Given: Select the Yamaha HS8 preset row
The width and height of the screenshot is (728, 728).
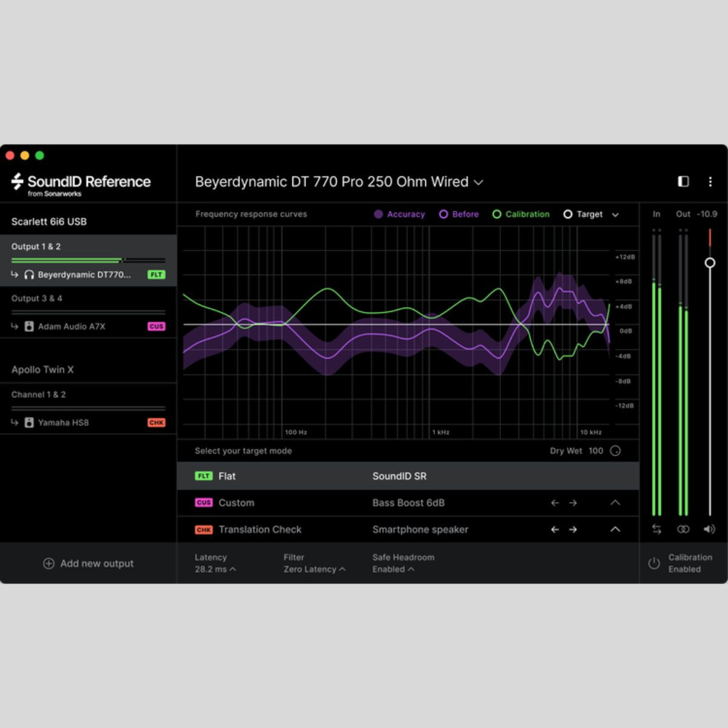Looking at the screenshot, I should 88,422.
